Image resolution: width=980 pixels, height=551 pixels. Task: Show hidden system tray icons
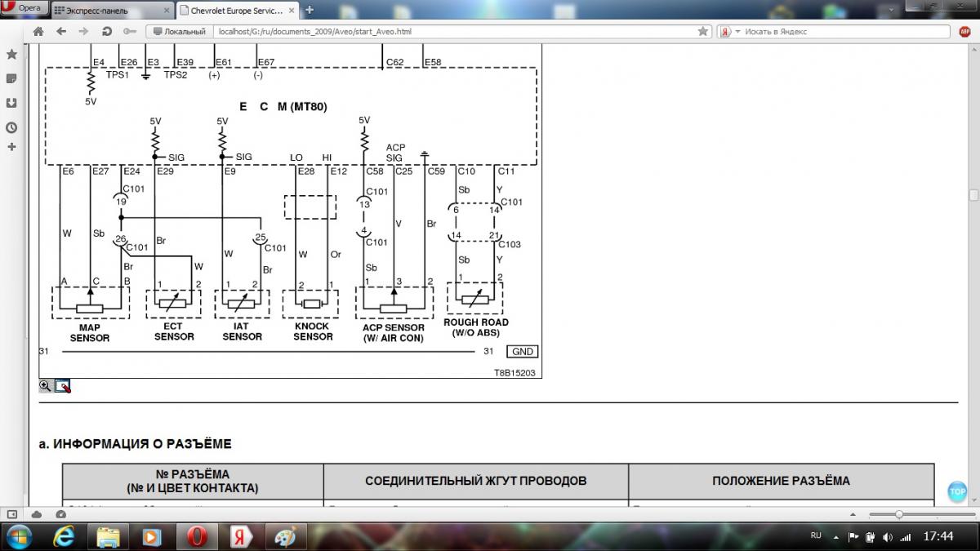[x=838, y=536]
